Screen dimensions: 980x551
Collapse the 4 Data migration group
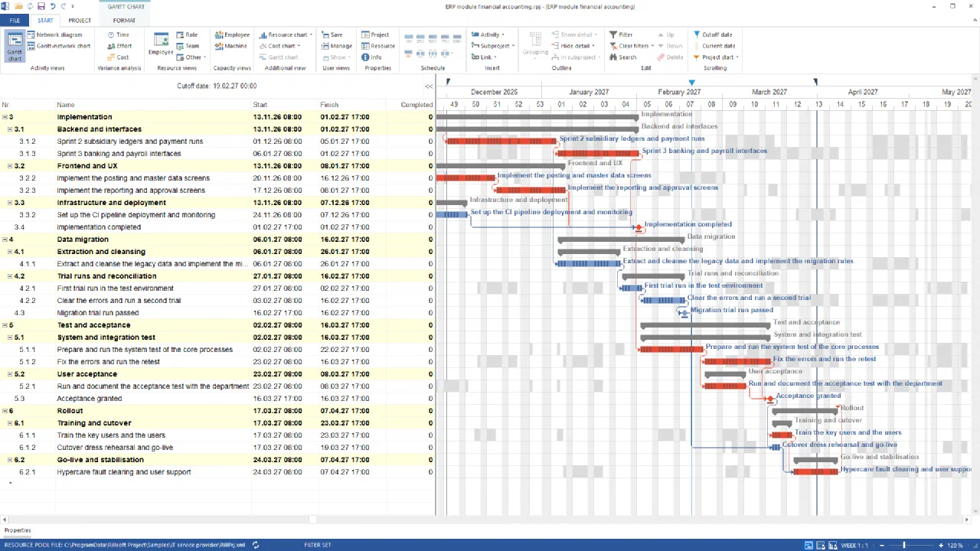click(5, 240)
